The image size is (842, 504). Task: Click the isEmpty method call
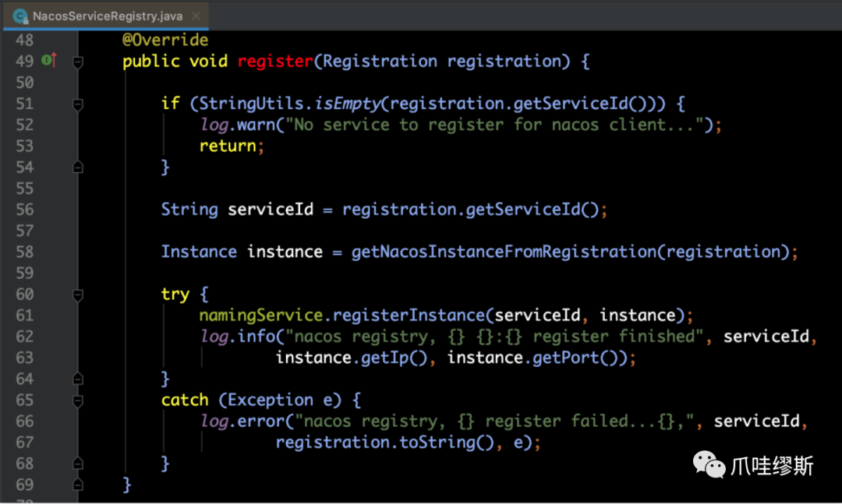(x=348, y=104)
